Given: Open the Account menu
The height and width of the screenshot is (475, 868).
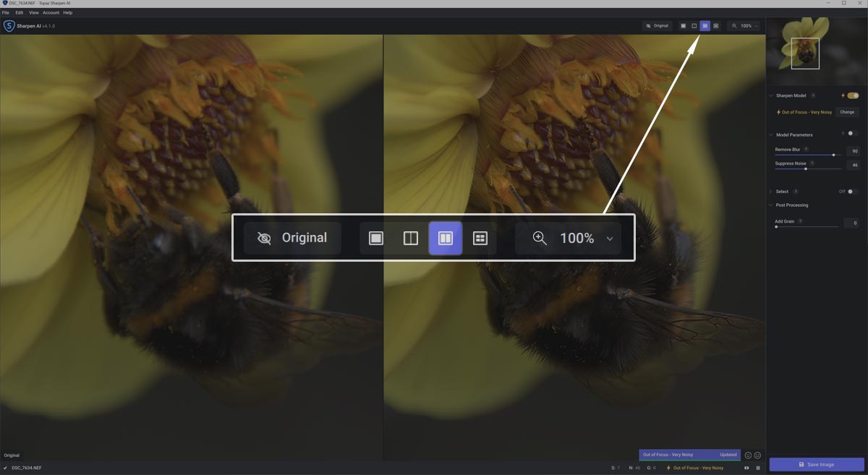Looking at the screenshot, I should tap(50, 12).
